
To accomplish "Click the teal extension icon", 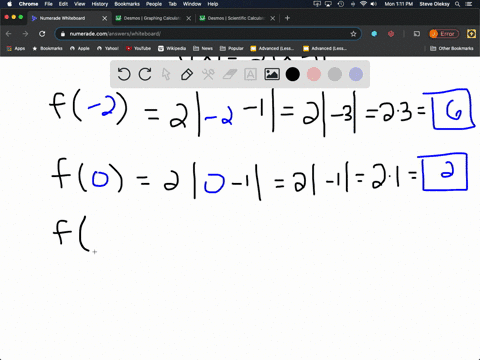I will pos(374,34).
